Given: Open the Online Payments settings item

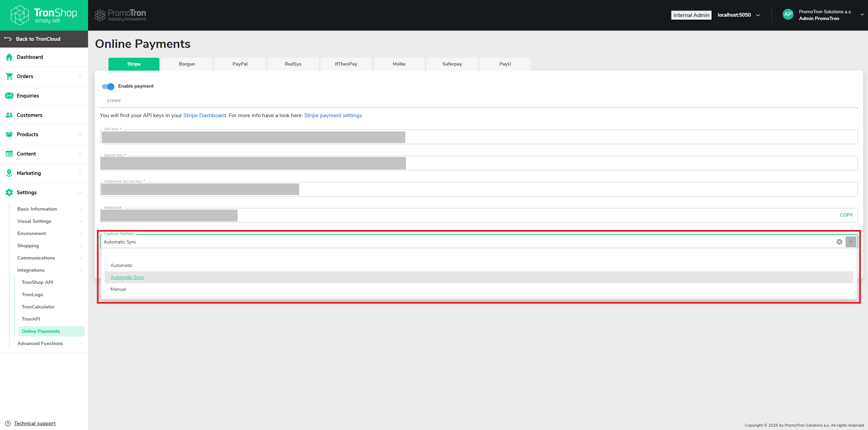Looking at the screenshot, I should 51,331.
